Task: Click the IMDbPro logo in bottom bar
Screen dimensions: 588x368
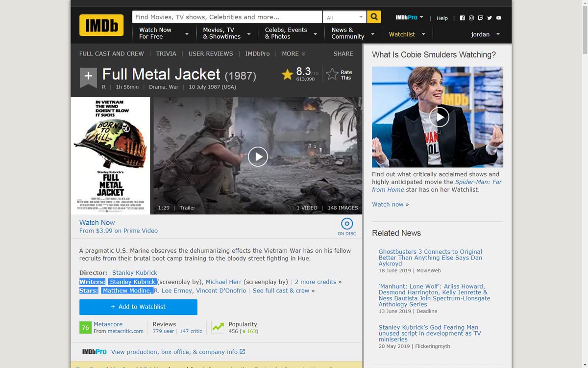Action: click(94, 352)
